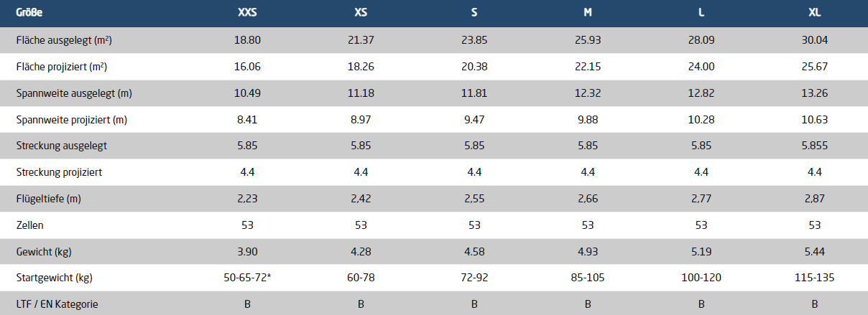Click the 11.18 flat span value
The width and height of the screenshot is (868, 315).
361,93
